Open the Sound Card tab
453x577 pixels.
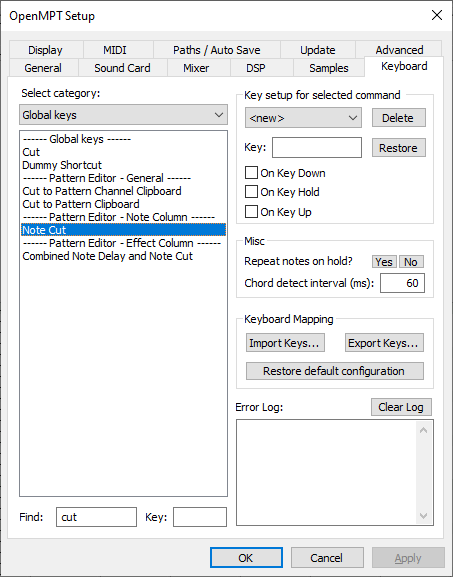(x=123, y=68)
